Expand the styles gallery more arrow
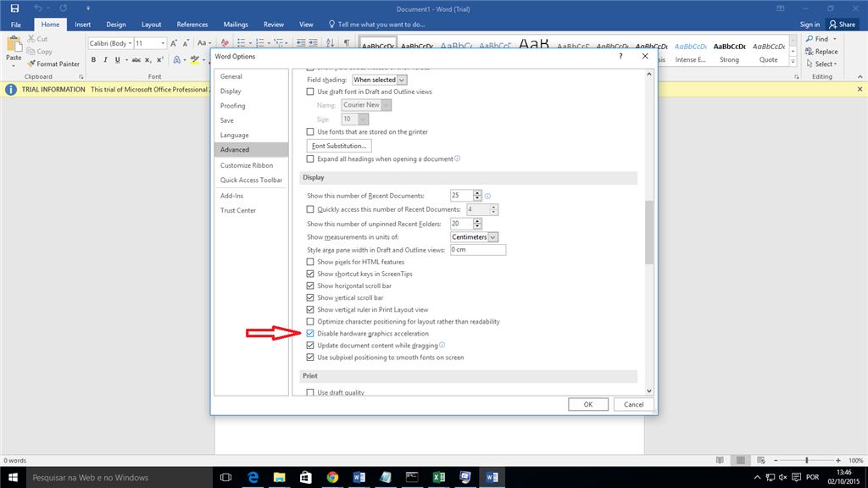Image resolution: width=868 pixels, height=488 pixels. [x=793, y=61]
